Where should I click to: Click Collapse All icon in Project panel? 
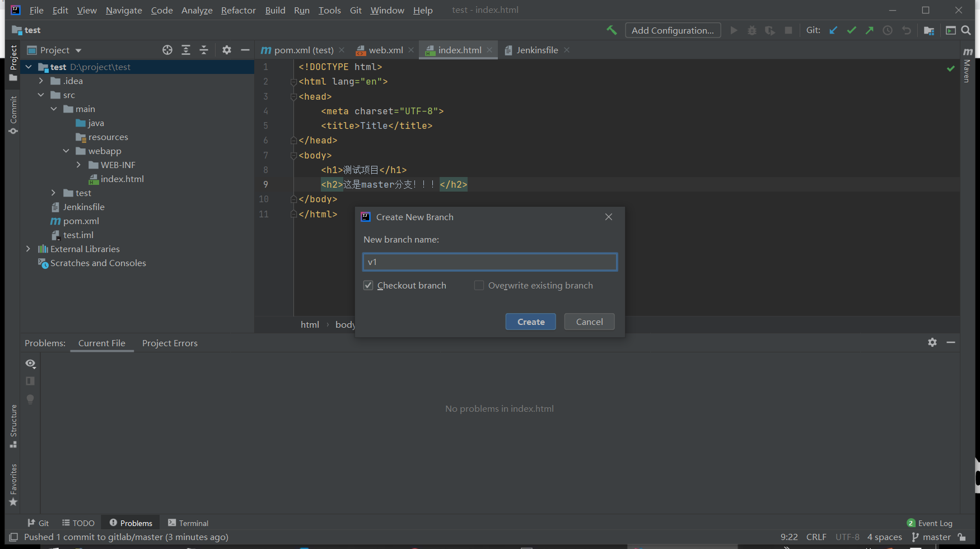click(204, 50)
